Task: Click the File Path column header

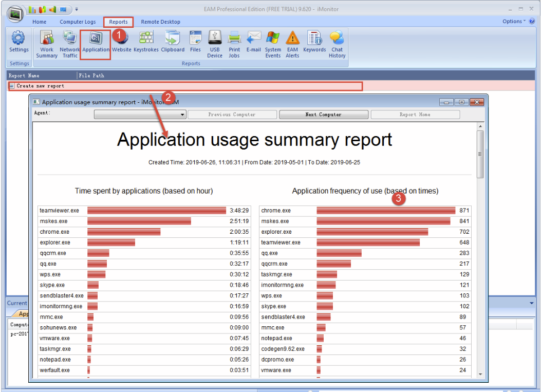Action: (91, 76)
